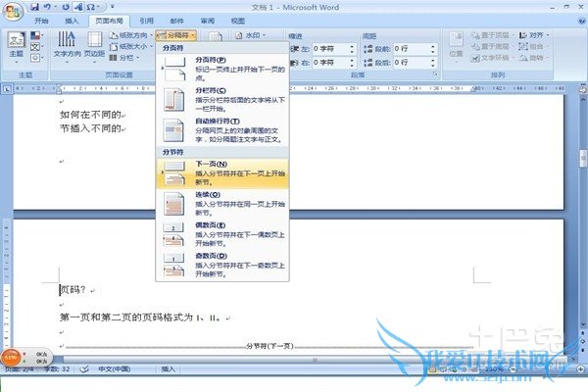588x392 pixels.
Task: Switch to the 插入 Insert tab
Action: coord(72,21)
